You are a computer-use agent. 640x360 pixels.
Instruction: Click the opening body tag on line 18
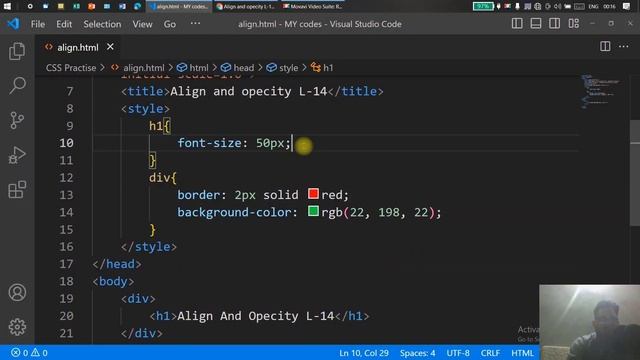point(113,282)
